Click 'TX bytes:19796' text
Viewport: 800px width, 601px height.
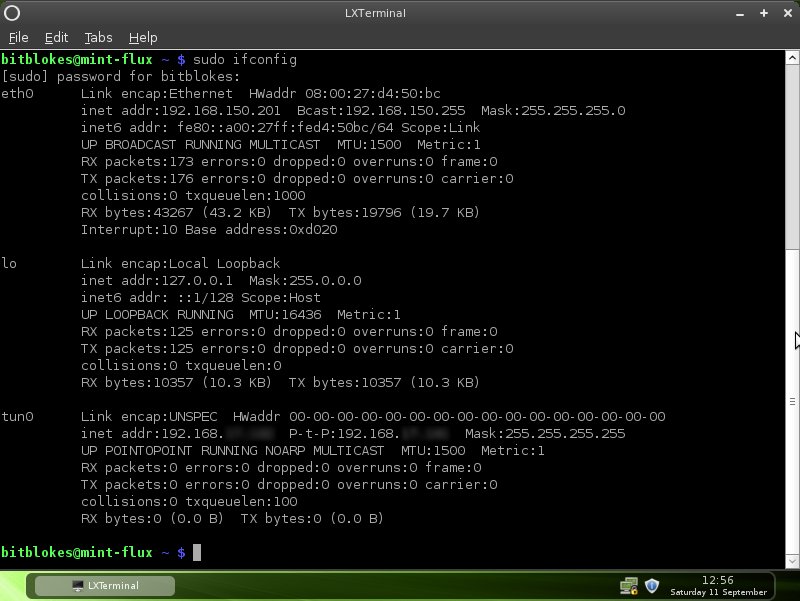tap(345, 213)
